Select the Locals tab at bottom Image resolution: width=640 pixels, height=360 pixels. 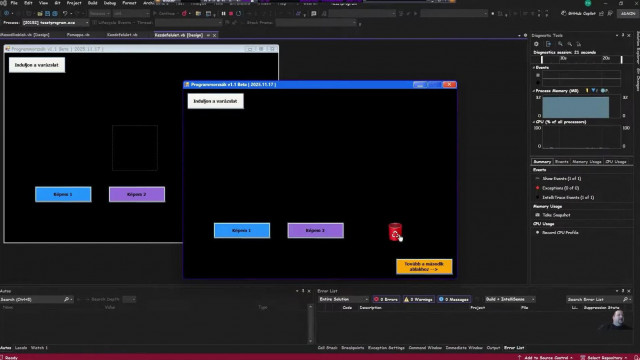coord(21,348)
